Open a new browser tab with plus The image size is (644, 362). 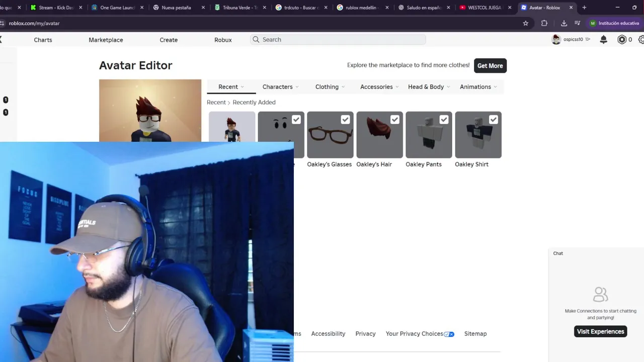[x=584, y=8]
